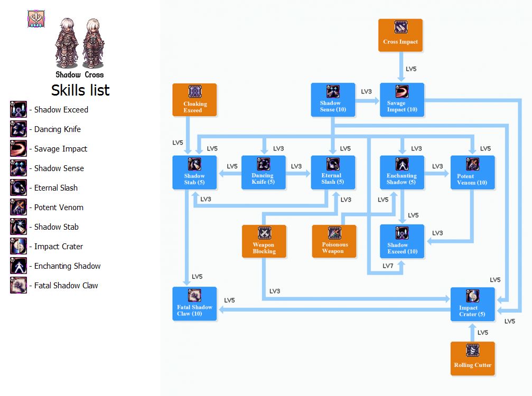
Task: Select the Potent Venom icon in skills list
Action: pyautogui.click(x=18, y=208)
